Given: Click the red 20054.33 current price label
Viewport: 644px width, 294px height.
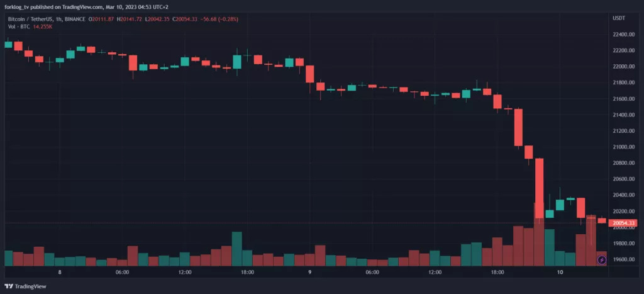Looking at the screenshot, I should click(x=624, y=223).
